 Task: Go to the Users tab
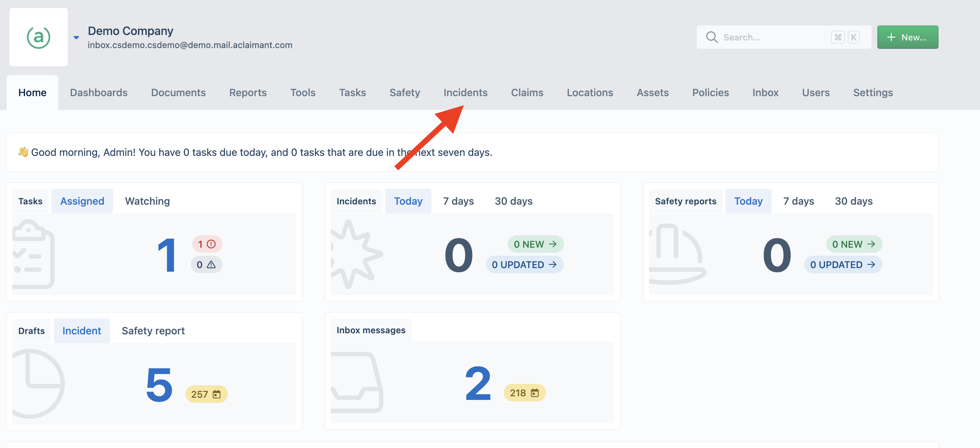[816, 93]
